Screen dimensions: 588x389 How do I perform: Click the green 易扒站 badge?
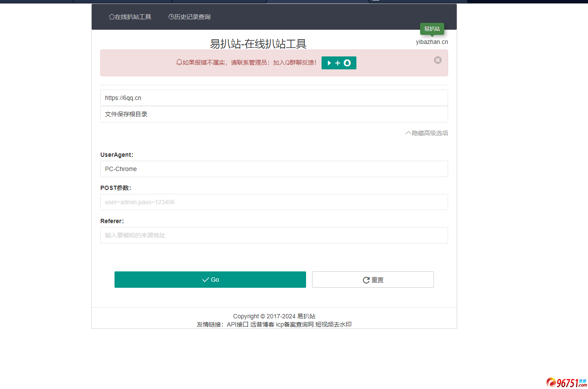pyautogui.click(x=432, y=29)
